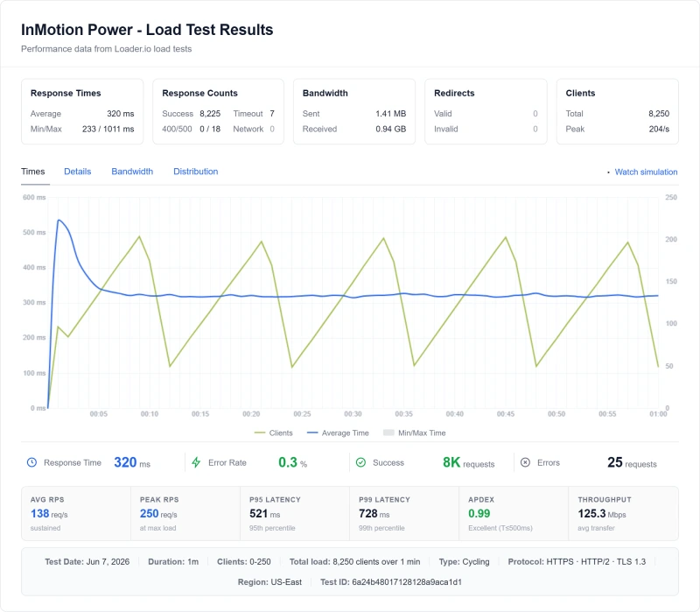Click the 0.3 % error rate value
The width and height of the screenshot is (700, 612).
click(293, 462)
